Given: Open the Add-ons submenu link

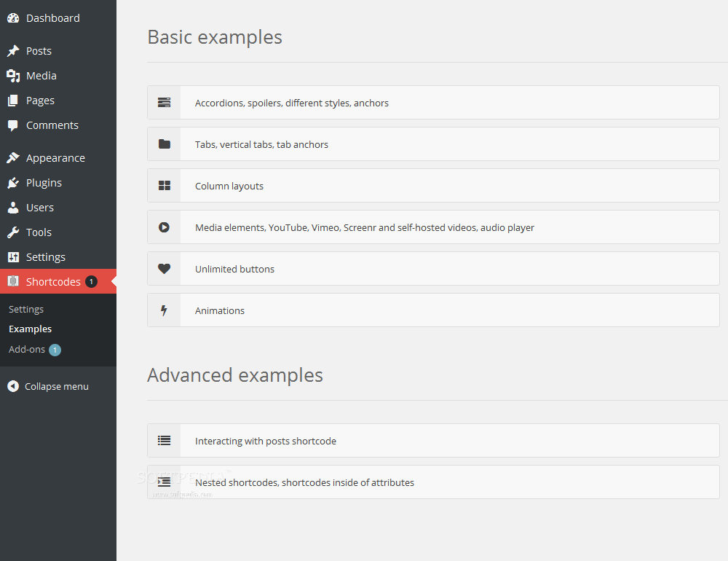Looking at the screenshot, I should [27, 350].
